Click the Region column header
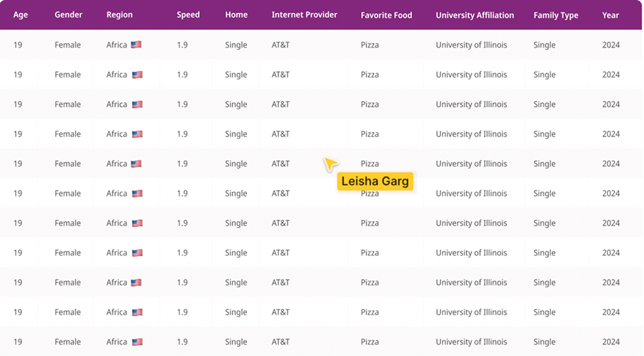The image size is (644, 356). point(120,15)
